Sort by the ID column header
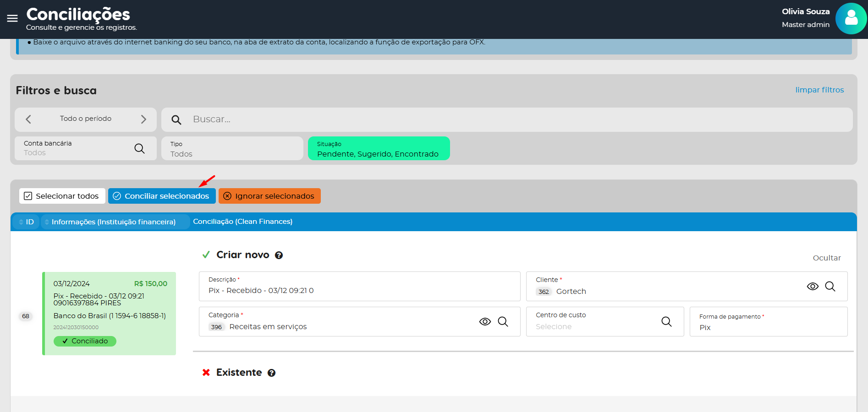Screen dimensions: 868x412 (26, 222)
